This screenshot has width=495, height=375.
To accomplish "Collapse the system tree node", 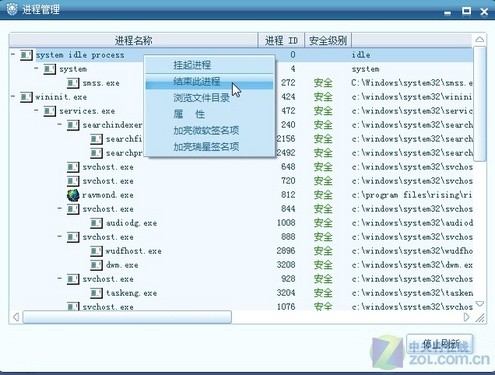I will coord(36,68).
